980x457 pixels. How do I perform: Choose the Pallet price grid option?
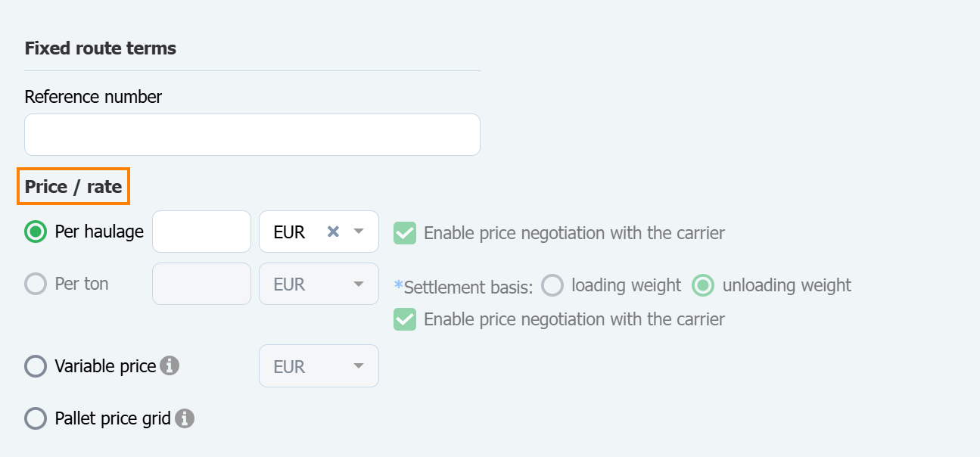36,418
